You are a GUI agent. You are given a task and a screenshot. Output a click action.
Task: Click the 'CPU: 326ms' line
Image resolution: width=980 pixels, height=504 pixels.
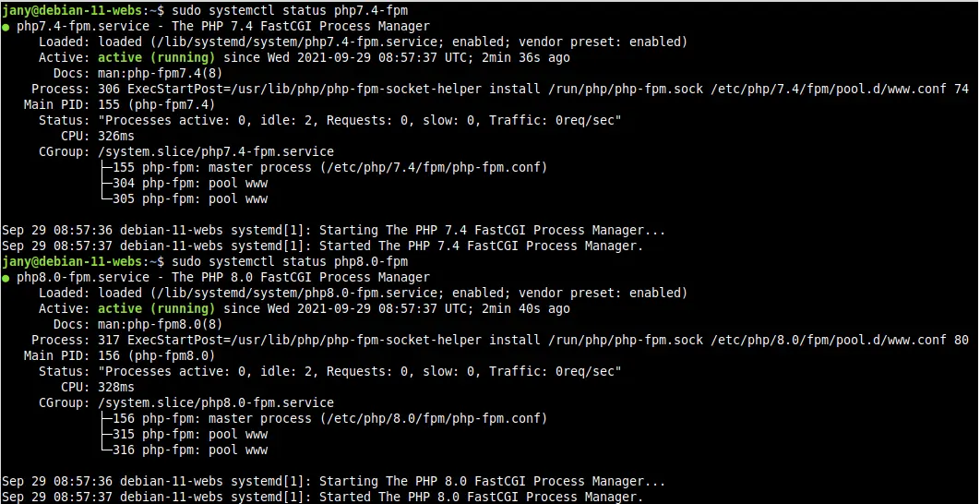98,137
